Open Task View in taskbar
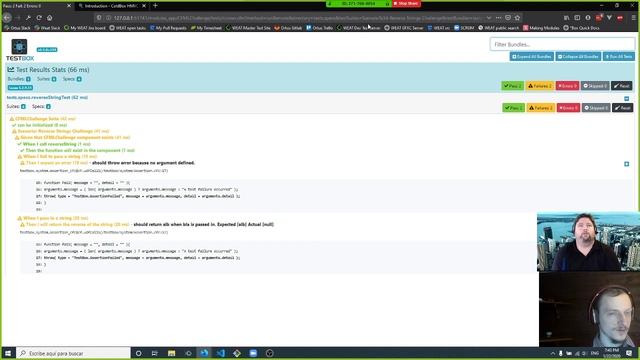Image resolution: width=640 pixels, height=360 pixels. click(x=155, y=353)
